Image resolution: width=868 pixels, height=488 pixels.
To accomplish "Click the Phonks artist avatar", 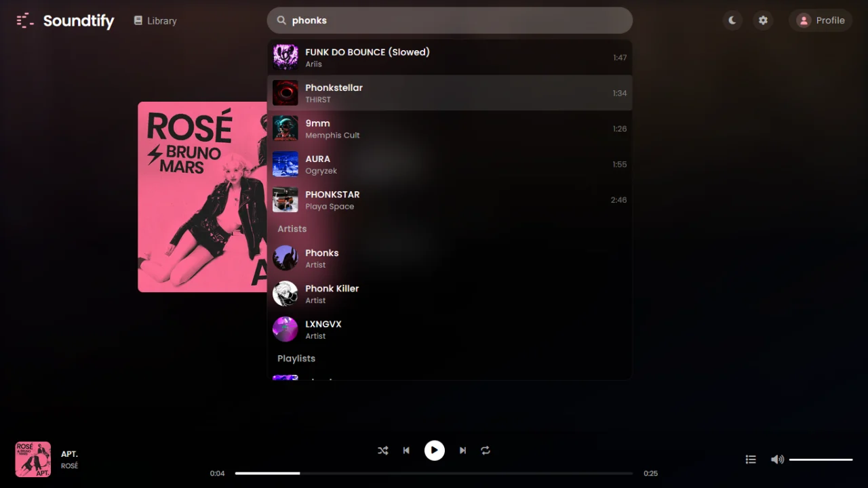I will (285, 258).
